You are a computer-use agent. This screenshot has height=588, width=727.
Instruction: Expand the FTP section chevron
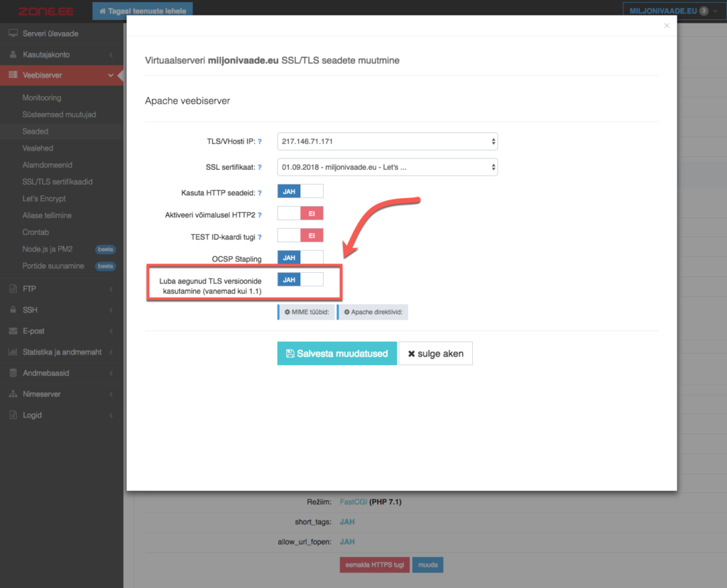pyautogui.click(x=111, y=289)
